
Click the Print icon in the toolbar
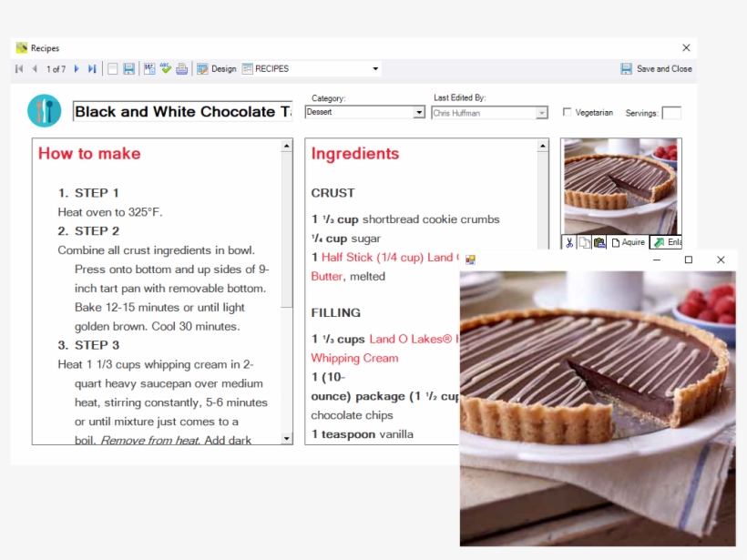click(x=183, y=68)
